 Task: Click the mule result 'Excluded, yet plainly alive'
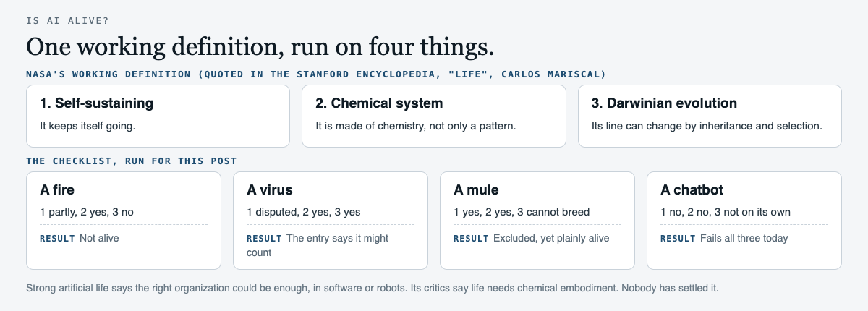(551, 238)
